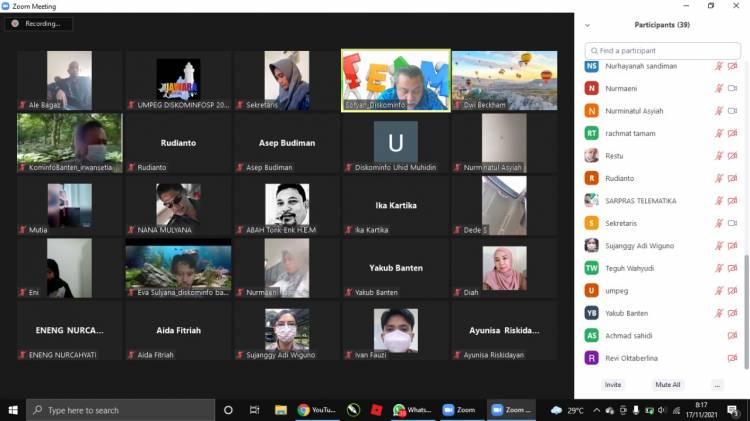This screenshot has width=750, height=421.
Task: Click the Cortana circle icon in taskbar
Action: [228, 410]
